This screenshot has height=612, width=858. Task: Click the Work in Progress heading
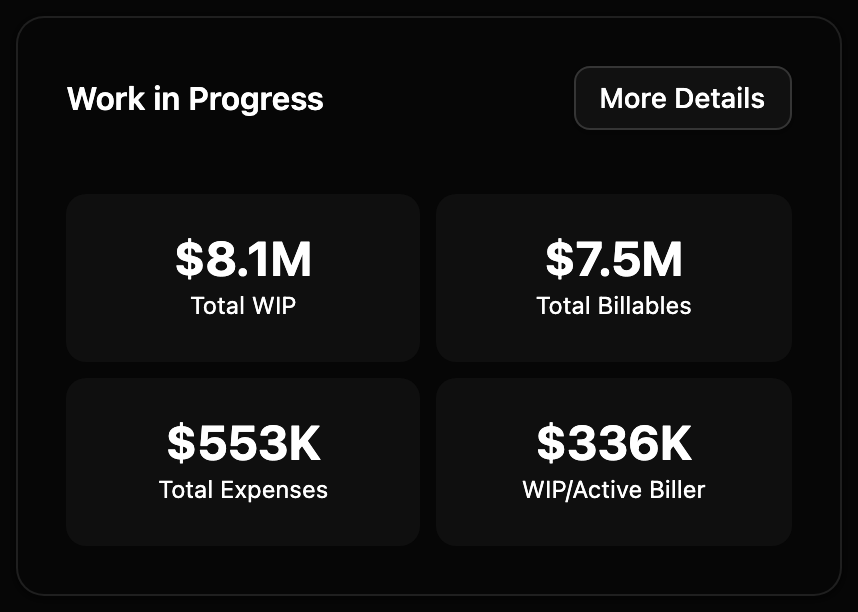pos(194,98)
